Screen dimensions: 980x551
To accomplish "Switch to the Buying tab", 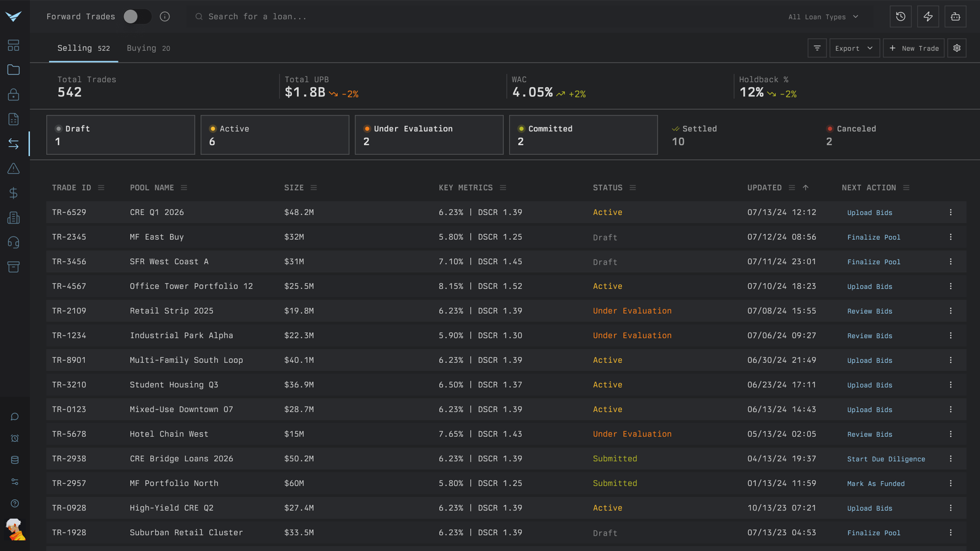I will click(149, 48).
